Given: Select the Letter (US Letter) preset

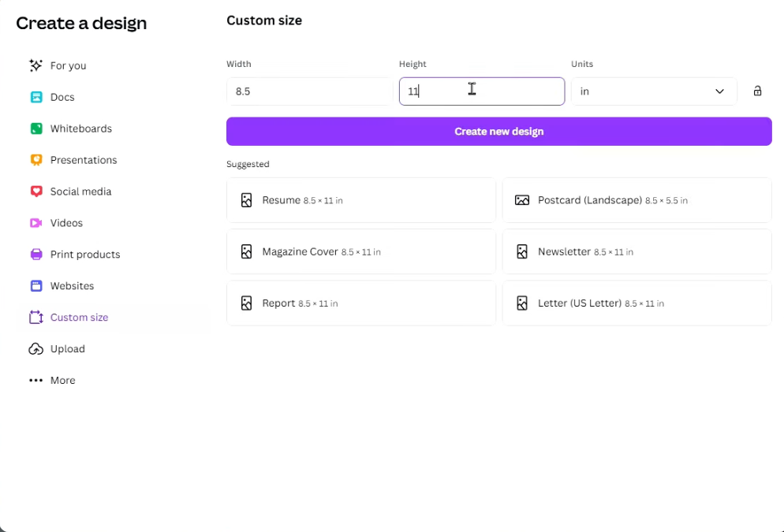Looking at the screenshot, I should [x=637, y=303].
